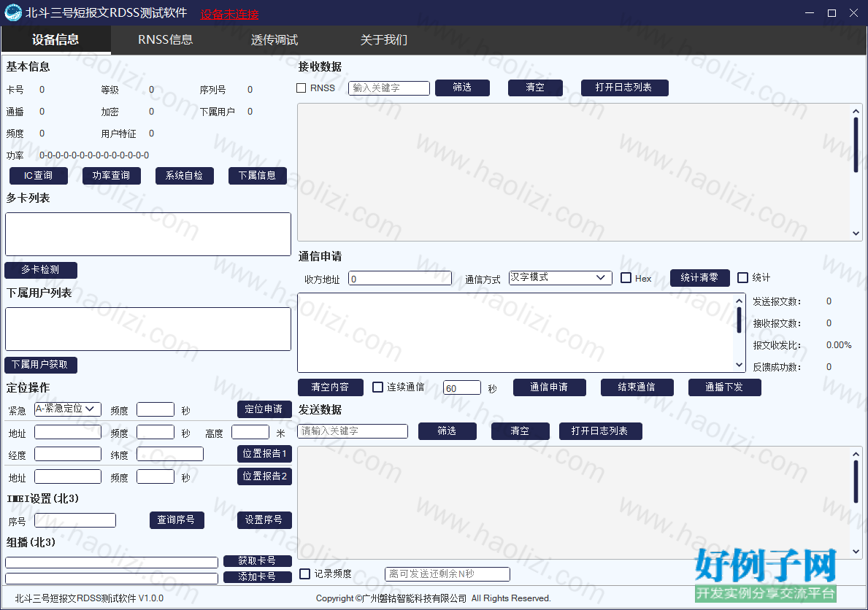Enable the RNSS checkbox
Image resolution: width=868 pixels, height=610 pixels.
(302, 88)
